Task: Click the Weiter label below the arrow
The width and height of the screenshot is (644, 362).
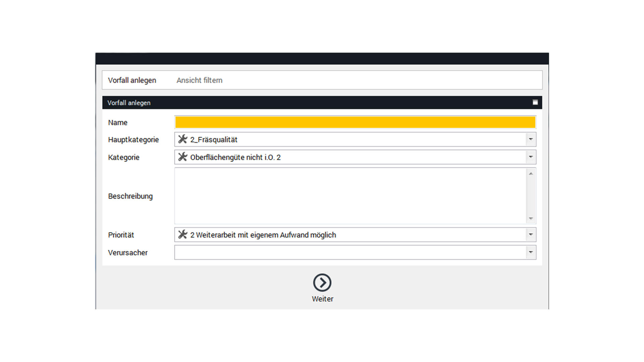Action: 322,299
